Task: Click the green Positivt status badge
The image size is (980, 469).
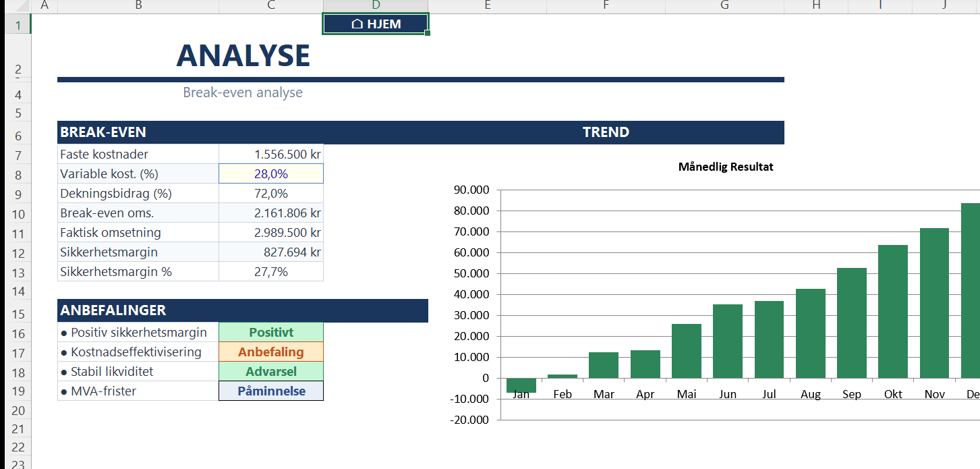Action: (x=271, y=333)
